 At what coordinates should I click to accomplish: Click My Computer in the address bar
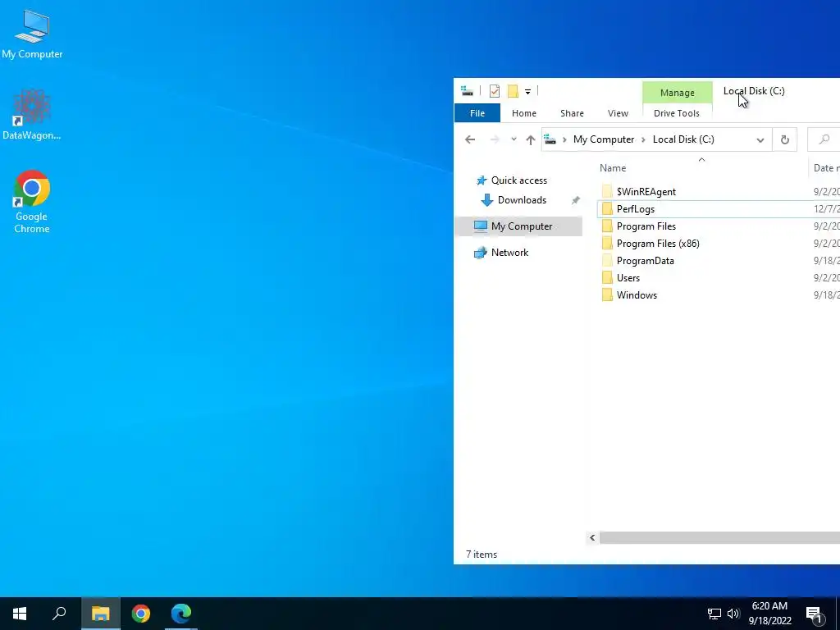click(603, 139)
